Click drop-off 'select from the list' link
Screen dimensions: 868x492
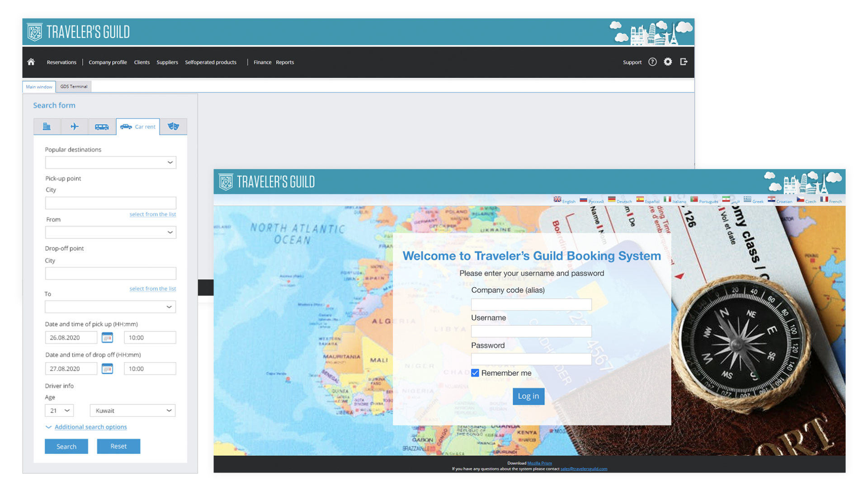click(153, 289)
